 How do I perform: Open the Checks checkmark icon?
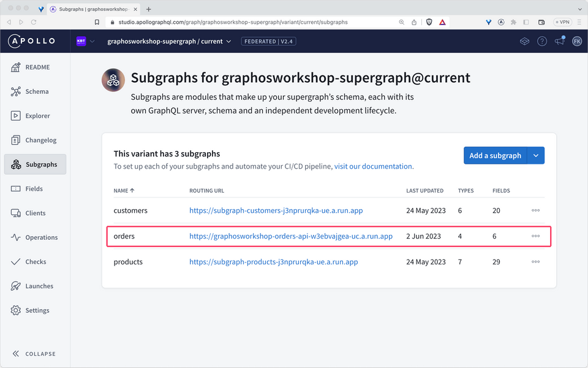[x=15, y=262]
